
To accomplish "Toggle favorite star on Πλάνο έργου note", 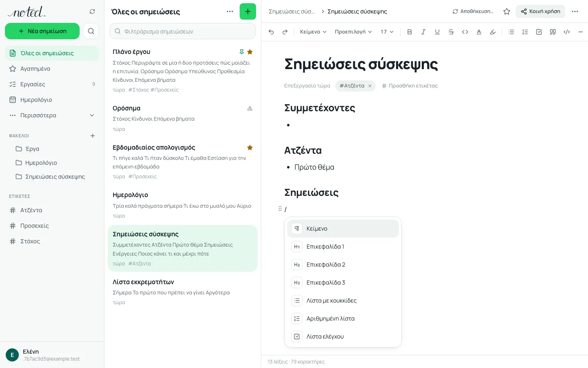I will (250, 52).
